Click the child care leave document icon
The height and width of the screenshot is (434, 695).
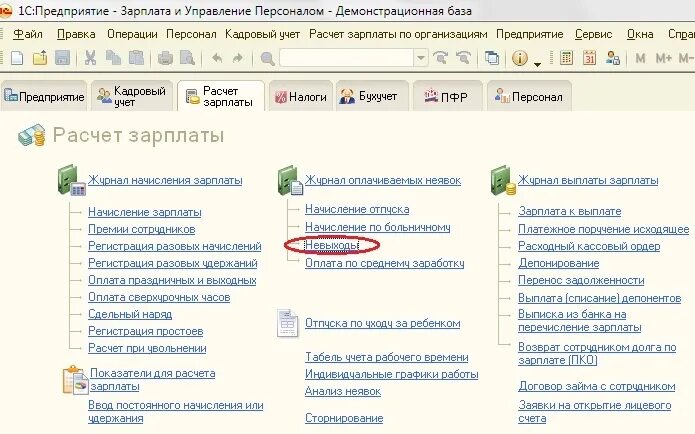point(287,323)
